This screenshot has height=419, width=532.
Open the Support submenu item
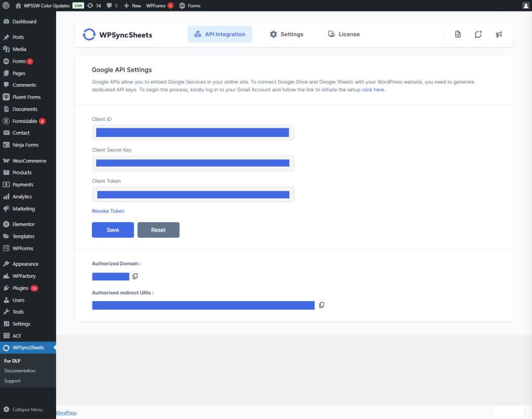tap(12, 381)
